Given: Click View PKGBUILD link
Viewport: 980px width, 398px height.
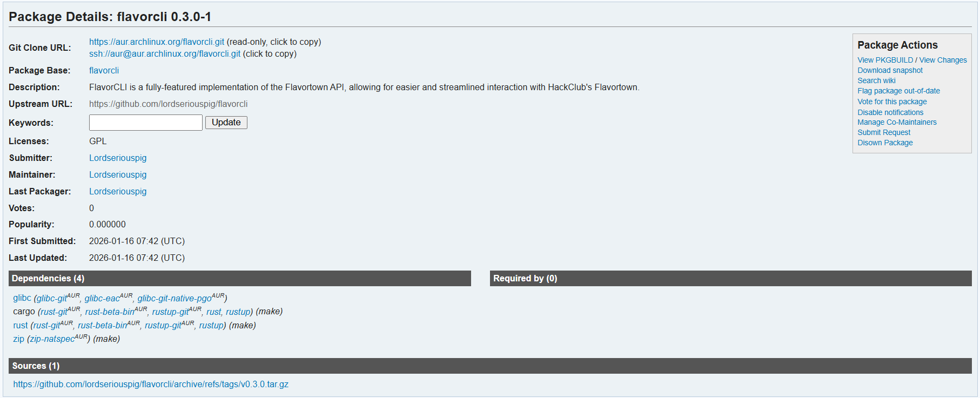Looking at the screenshot, I should click(885, 60).
